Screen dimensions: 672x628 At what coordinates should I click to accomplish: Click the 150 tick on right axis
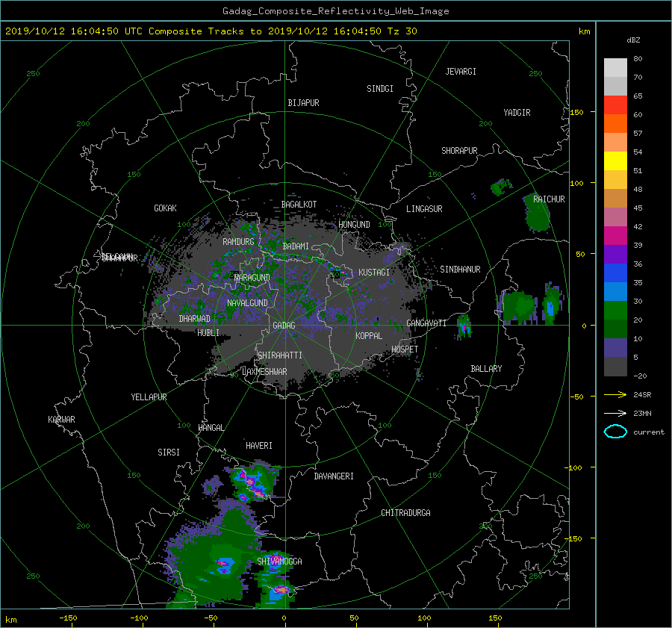(577, 112)
